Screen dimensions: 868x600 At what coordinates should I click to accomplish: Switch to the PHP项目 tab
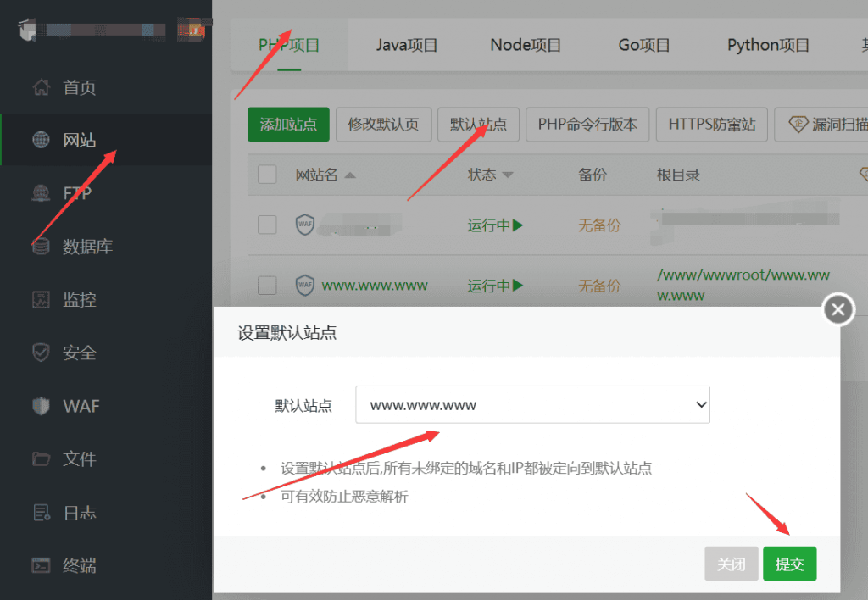pos(289,45)
